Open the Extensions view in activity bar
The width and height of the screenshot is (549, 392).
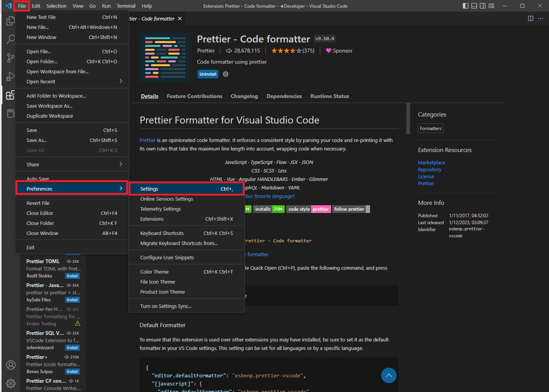(x=10, y=95)
